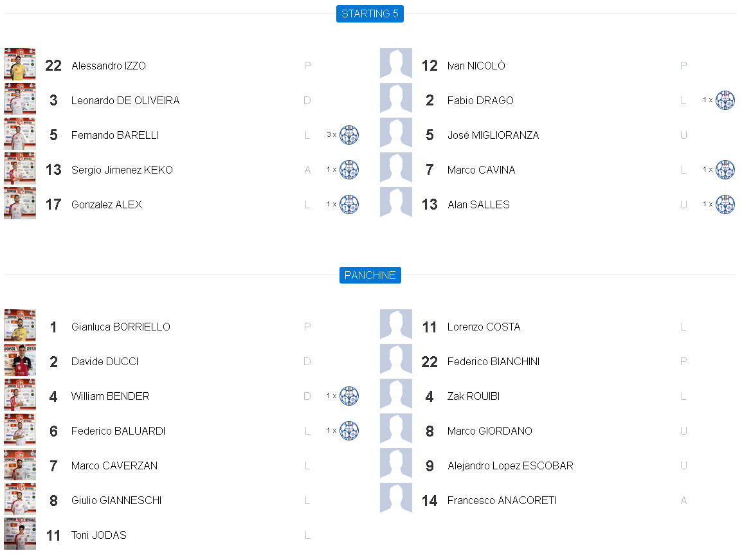Click goal ball icon beside Alan SALLES

tap(725, 204)
